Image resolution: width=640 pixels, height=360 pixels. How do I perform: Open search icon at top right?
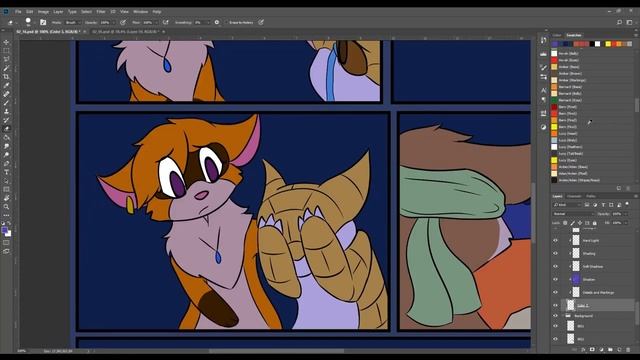pyautogui.click(x=619, y=22)
